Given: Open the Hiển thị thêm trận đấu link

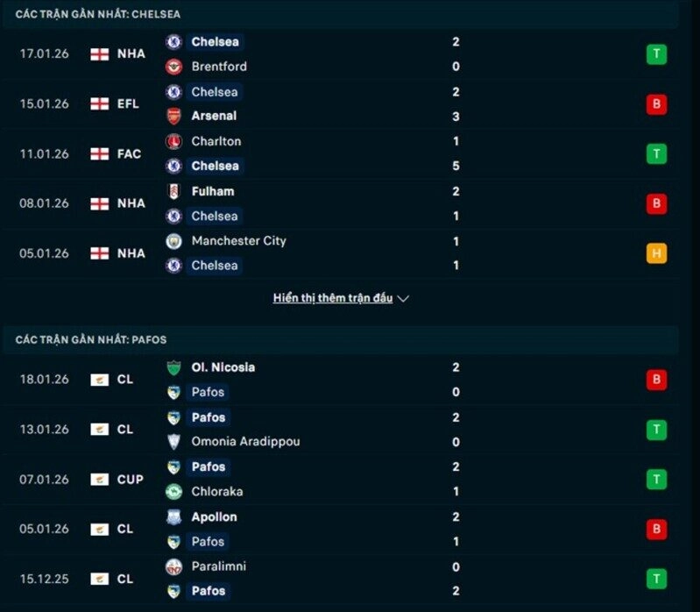Looking at the screenshot, I should 333,298.
